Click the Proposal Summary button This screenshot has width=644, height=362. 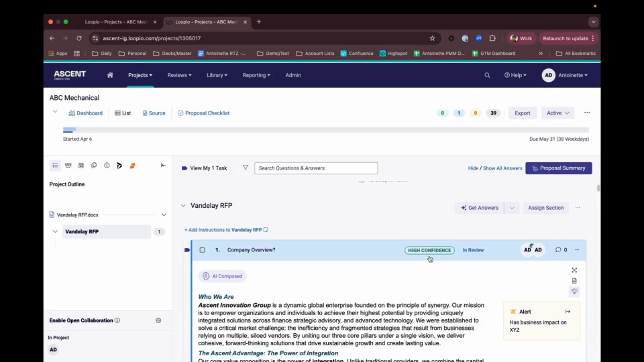(x=559, y=168)
